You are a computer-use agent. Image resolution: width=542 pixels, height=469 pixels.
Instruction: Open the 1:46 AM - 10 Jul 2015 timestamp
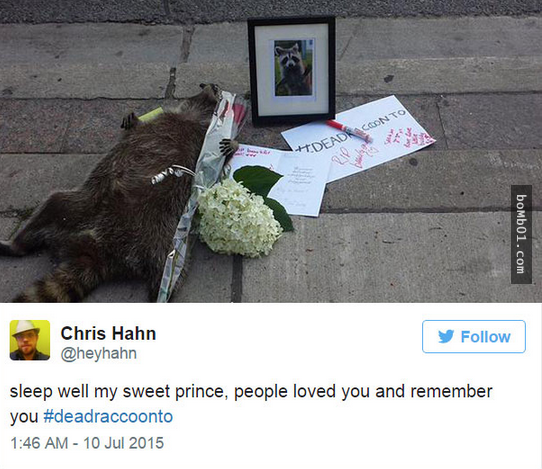tap(87, 443)
